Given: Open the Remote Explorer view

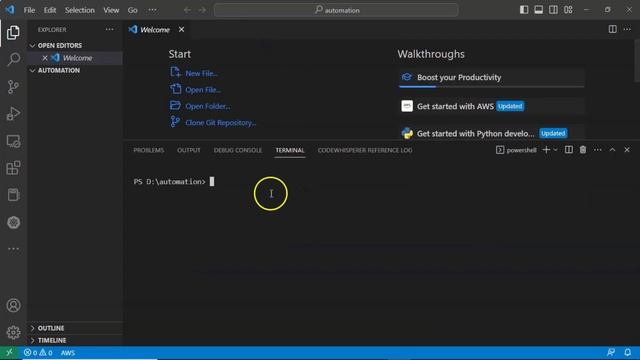Looking at the screenshot, I should (13, 141).
